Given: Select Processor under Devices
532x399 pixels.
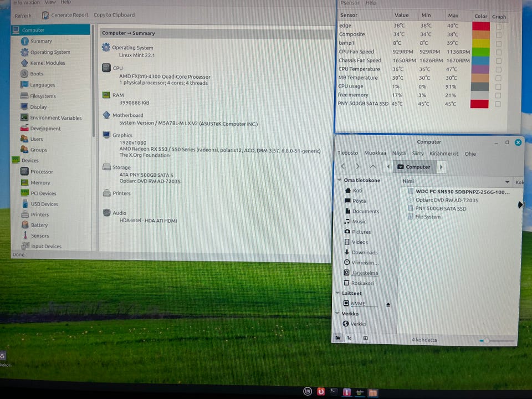Looking at the screenshot, I should coord(42,172).
